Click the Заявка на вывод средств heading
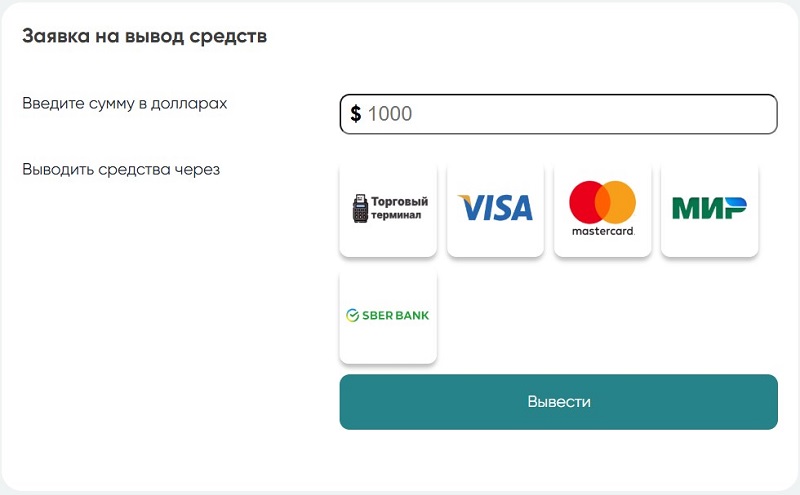This screenshot has height=495, width=800. 144,37
